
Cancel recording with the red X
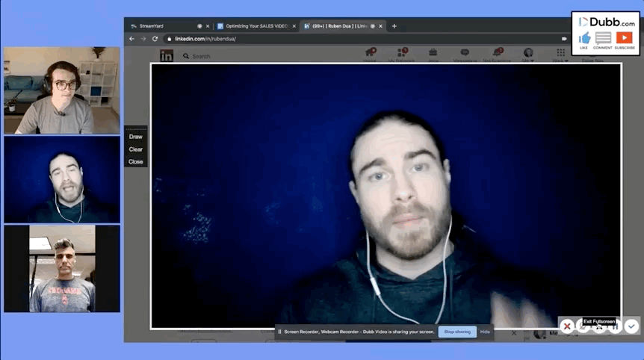coord(567,326)
